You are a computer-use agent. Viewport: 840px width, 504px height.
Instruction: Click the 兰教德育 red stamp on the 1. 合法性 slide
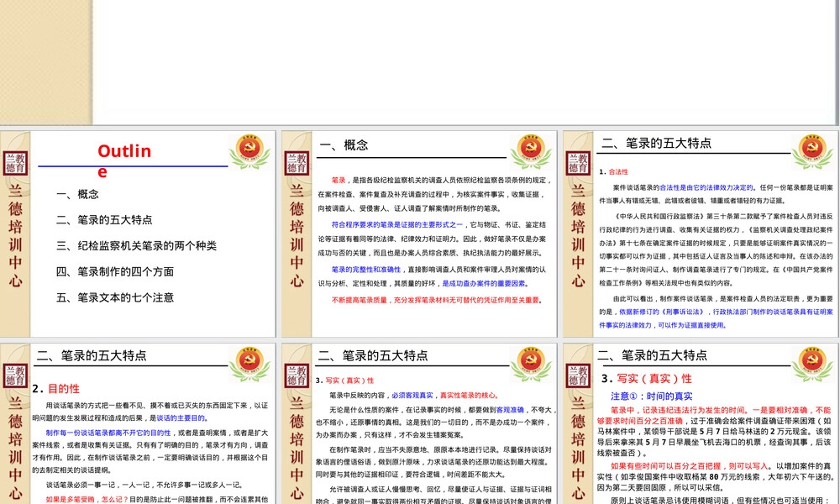click(x=578, y=163)
